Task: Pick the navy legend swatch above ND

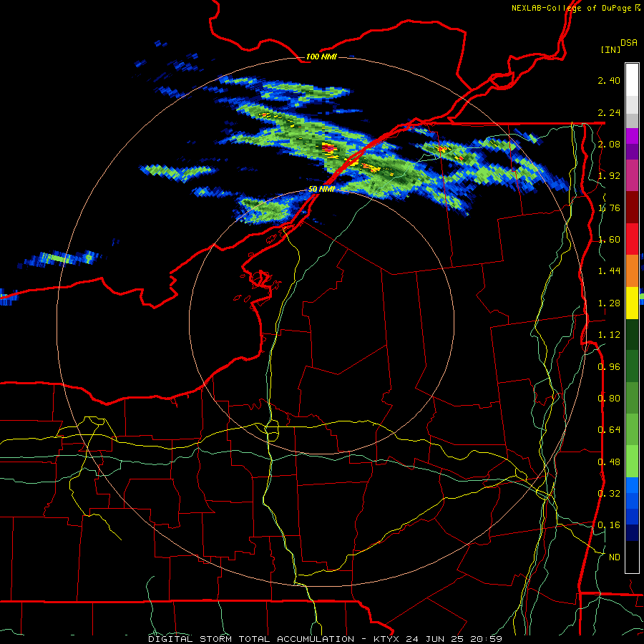Action: 632,533
